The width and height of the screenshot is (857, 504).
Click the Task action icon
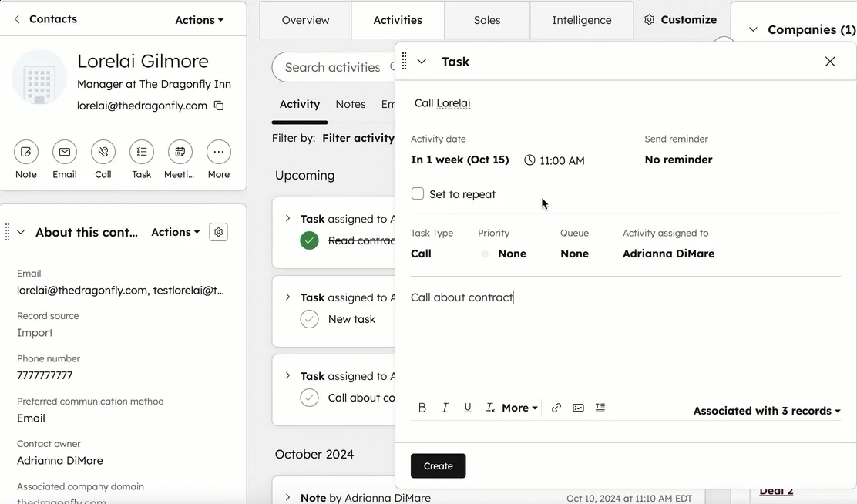point(142,152)
